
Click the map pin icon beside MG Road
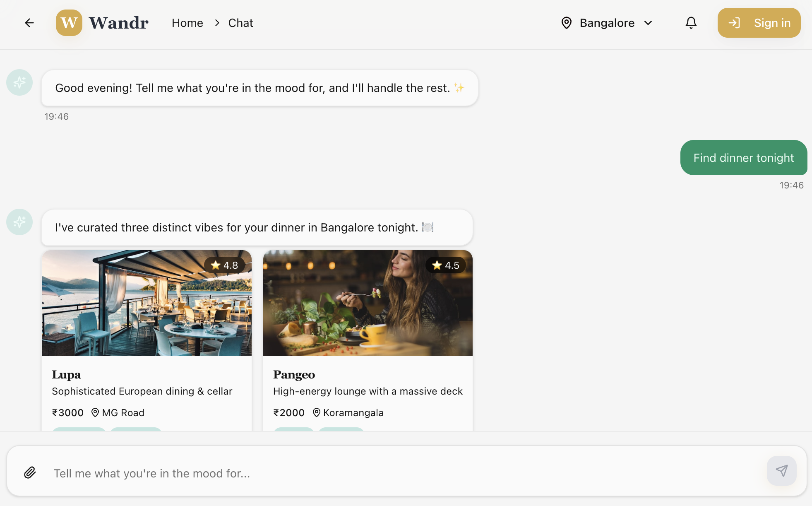(95, 412)
